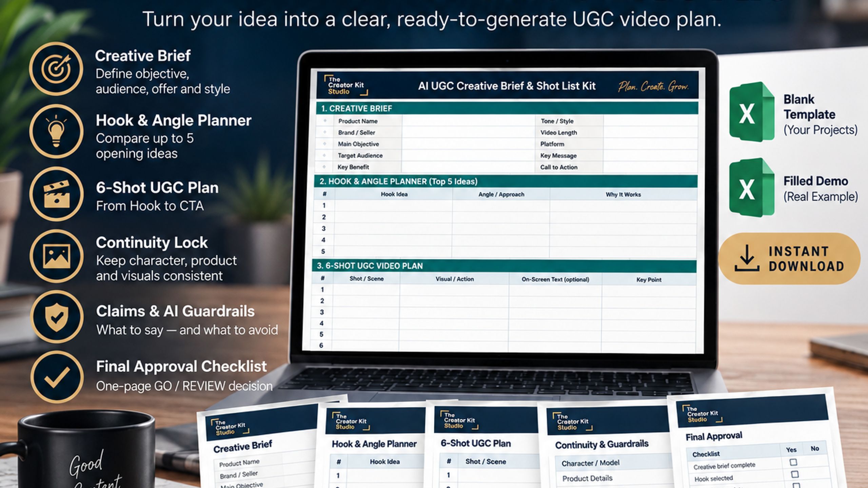Click the Final Approval Checklist checkmark icon
The image size is (868, 488).
[56, 376]
